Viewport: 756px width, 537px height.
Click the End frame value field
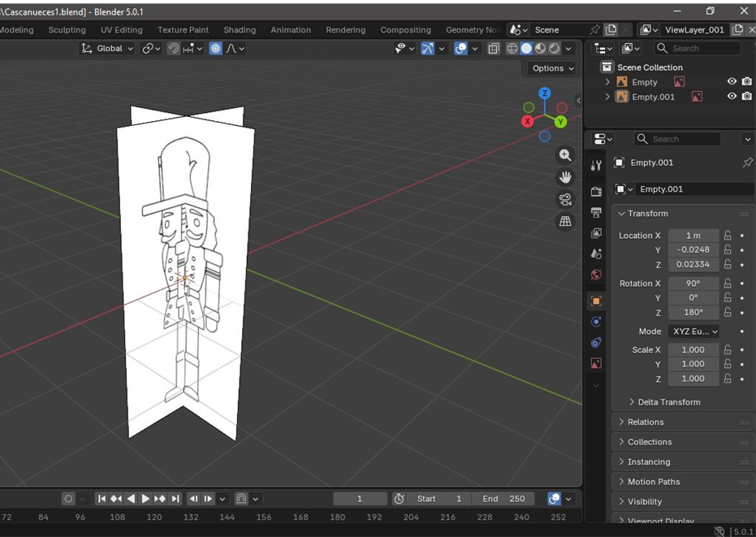[x=503, y=499]
